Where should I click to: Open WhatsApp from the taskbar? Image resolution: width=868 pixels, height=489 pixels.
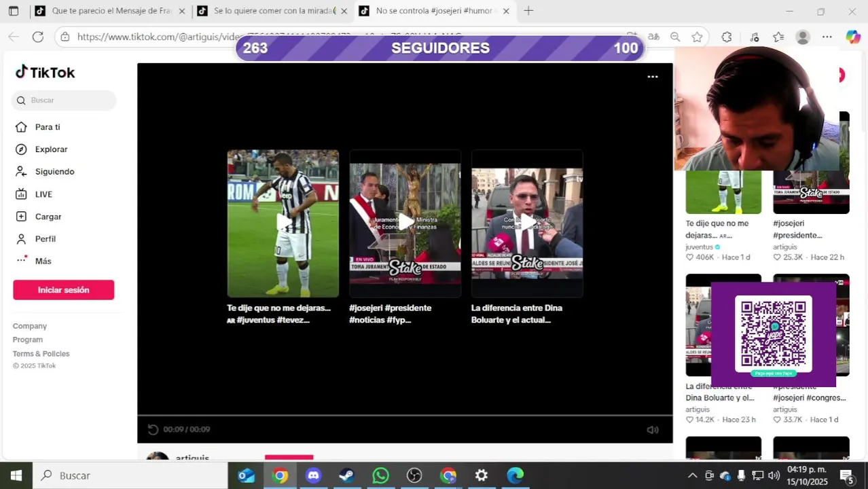pos(380,475)
